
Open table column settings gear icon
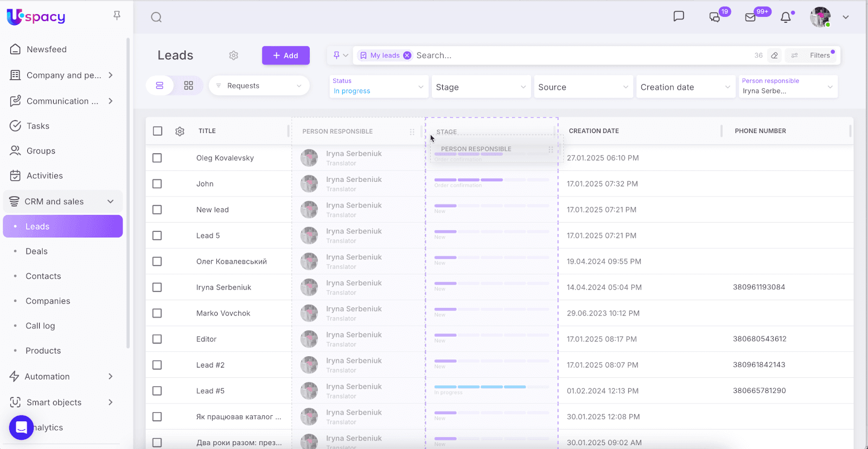(180, 131)
